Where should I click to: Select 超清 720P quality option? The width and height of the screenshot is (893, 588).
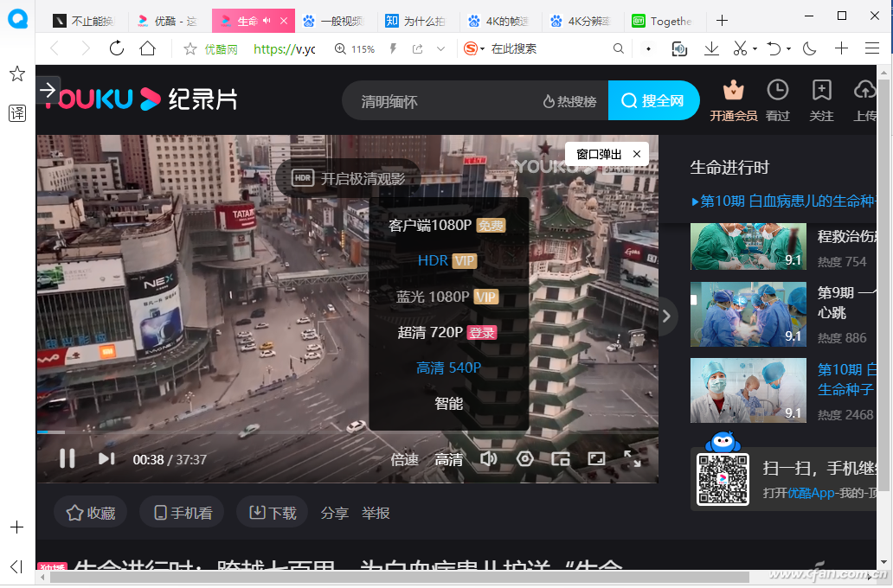tap(447, 332)
